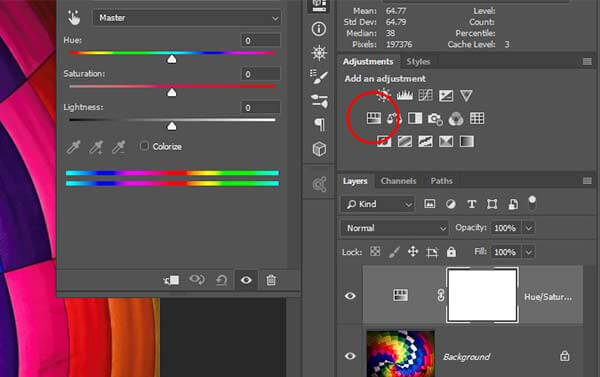The height and width of the screenshot is (377, 600).
Task: Hide the Background layer
Action: click(350, 356)
